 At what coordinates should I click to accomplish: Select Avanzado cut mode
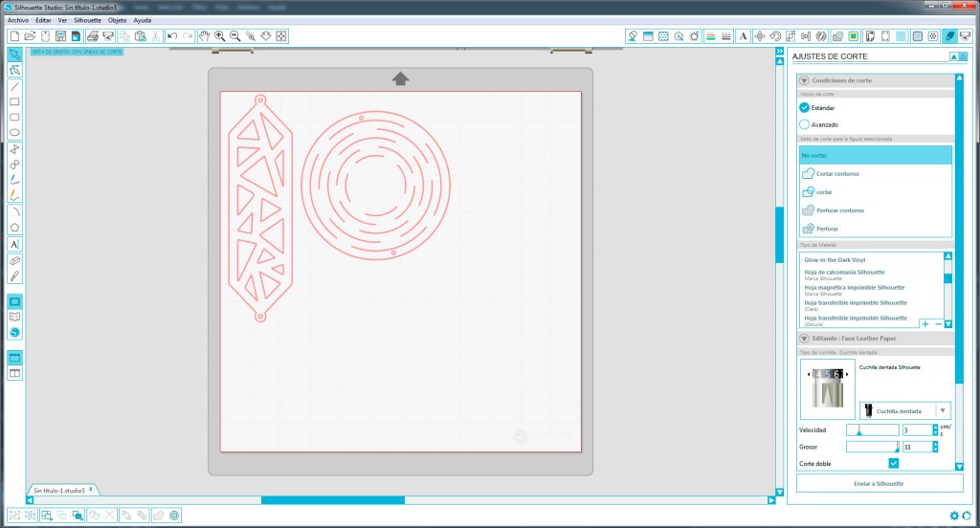804,124
